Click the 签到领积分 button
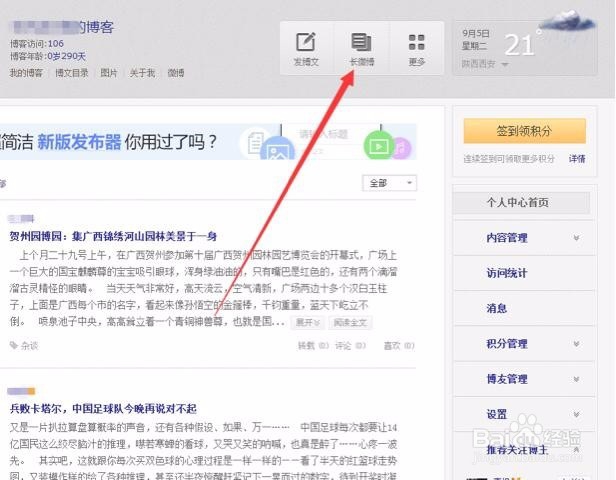The width and height of the screenshot is (616, 480). coord(524,131)
